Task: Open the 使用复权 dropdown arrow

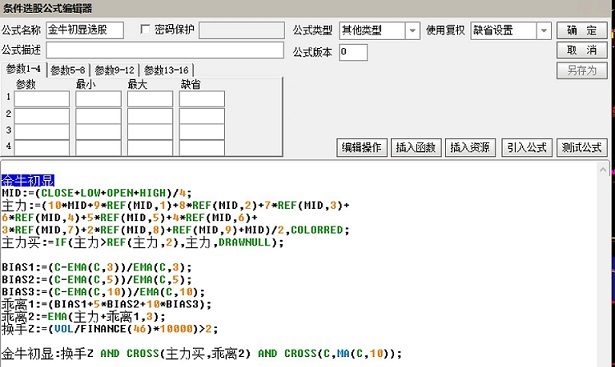Action: pyautogui.click(x=544, y=31)
